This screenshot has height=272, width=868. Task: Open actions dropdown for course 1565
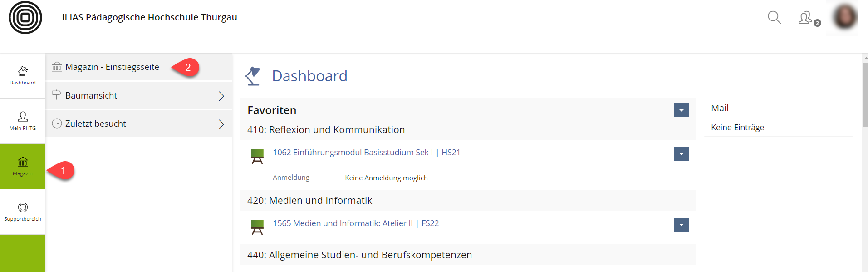(681, 225)
